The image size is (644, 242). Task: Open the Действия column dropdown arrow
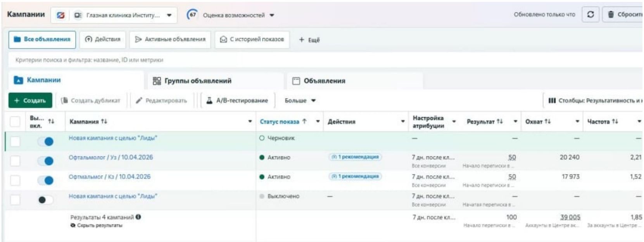click(402, 121)
